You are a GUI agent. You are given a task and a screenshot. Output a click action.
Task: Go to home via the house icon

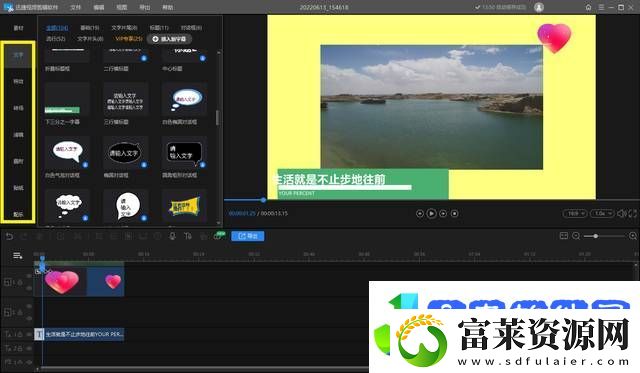click(588, 7)
